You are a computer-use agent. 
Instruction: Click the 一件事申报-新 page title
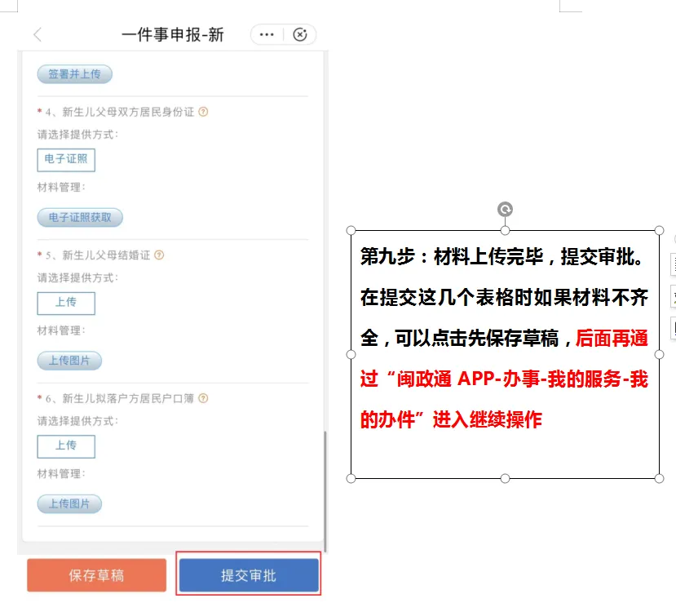(x=172, y=34)
